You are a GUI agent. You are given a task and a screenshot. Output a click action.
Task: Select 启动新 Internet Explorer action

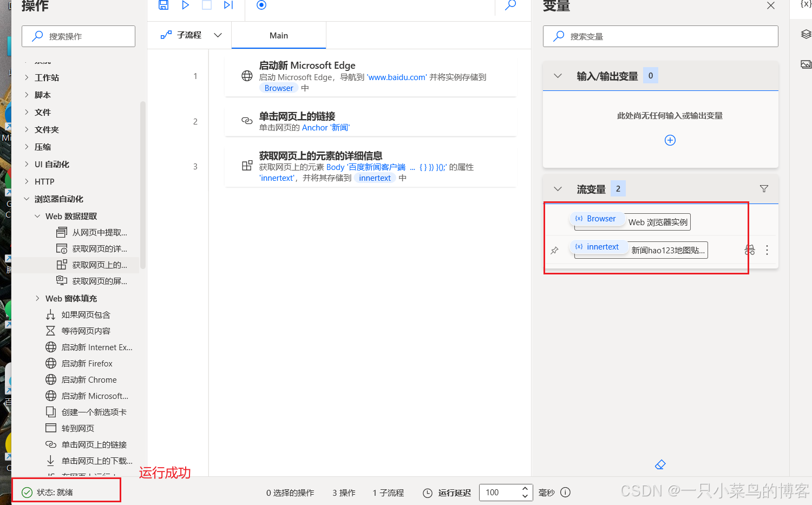pos(89,347)
